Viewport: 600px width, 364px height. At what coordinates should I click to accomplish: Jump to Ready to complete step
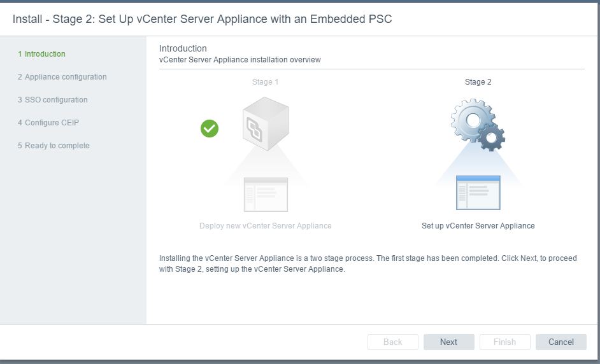54,146
